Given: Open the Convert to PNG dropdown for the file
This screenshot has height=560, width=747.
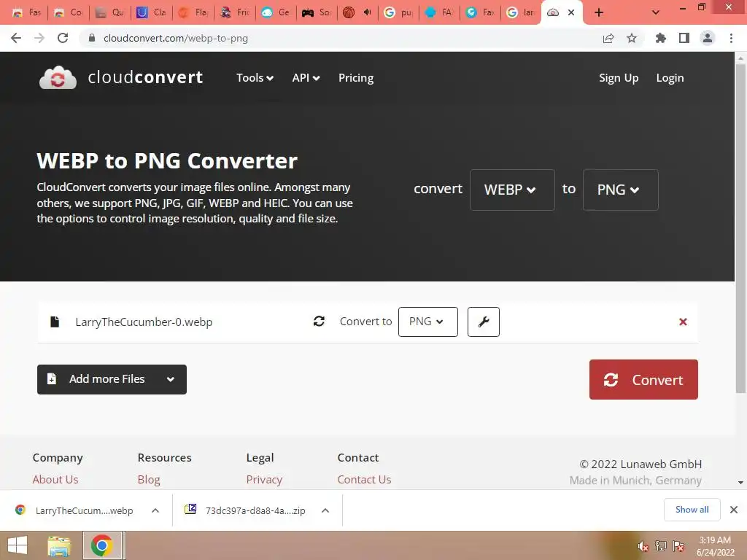Looking at the screenshot, I should [427, 322].
